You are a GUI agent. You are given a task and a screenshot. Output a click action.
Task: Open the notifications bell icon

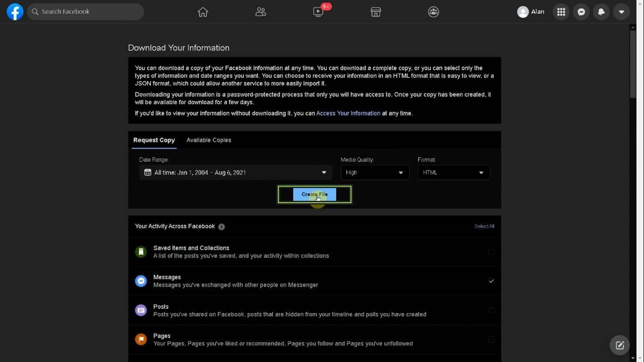601,12
